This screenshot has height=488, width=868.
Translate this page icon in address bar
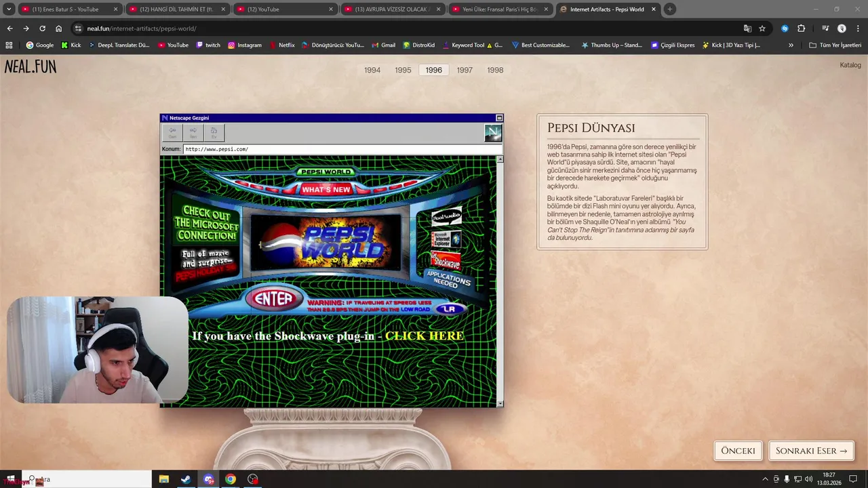point(747,28)
